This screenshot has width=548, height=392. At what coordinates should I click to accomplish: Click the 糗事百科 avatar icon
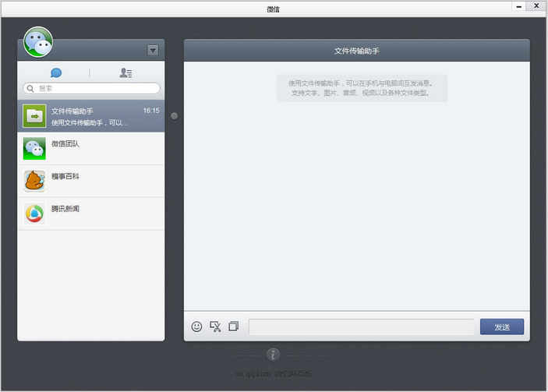[x=34, y=181]
